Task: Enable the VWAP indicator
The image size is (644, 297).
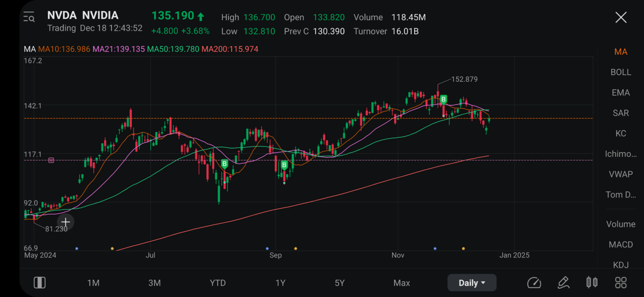Action: 621,174
